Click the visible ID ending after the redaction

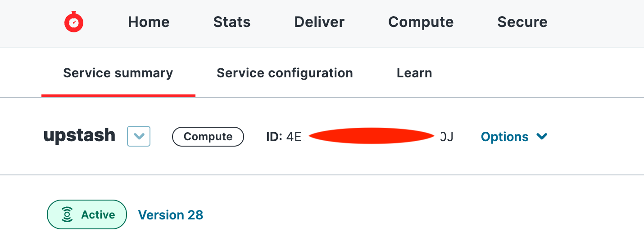tap(446, 137)
